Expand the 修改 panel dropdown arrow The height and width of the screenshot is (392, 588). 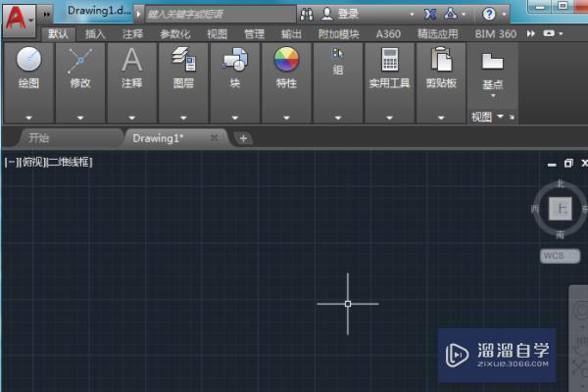[x=80, y=118]
